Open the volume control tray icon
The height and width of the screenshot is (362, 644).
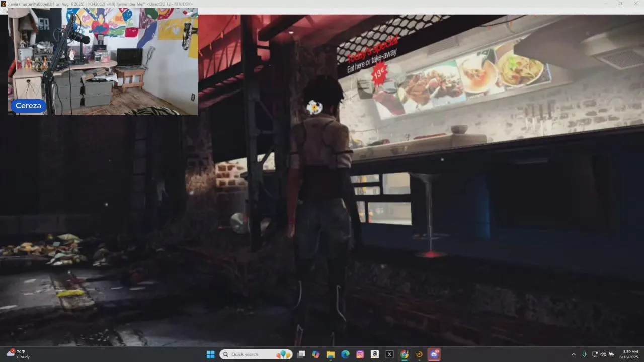tap(603, 354)
